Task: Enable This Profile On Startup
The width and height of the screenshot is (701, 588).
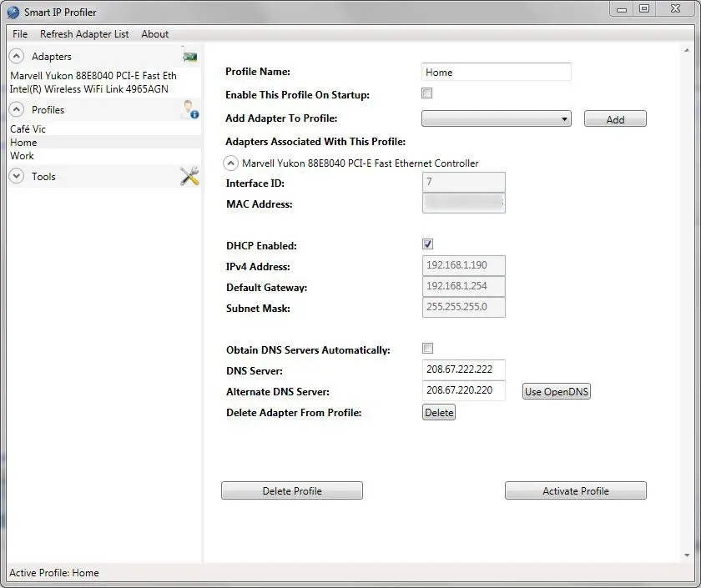Action: (x=426, y=93)
